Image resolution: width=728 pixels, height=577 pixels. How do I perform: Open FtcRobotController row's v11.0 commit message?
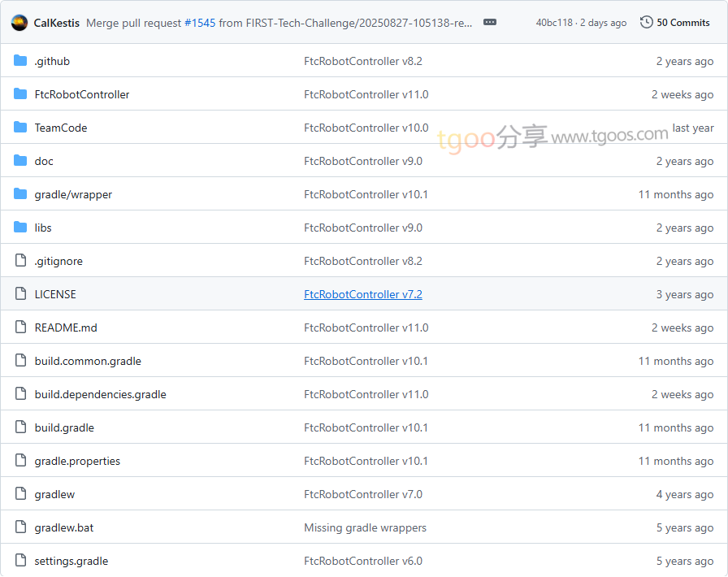[366, 95]
